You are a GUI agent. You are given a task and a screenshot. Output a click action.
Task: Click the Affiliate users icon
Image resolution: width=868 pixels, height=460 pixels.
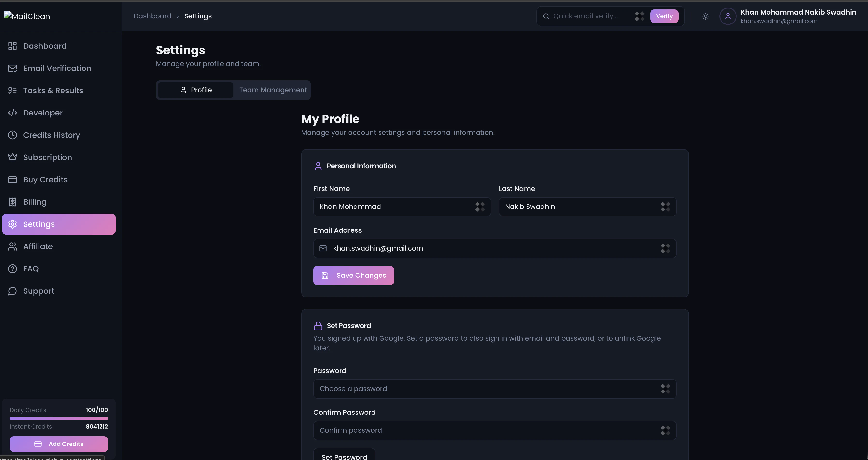click(x=12, y=246)
